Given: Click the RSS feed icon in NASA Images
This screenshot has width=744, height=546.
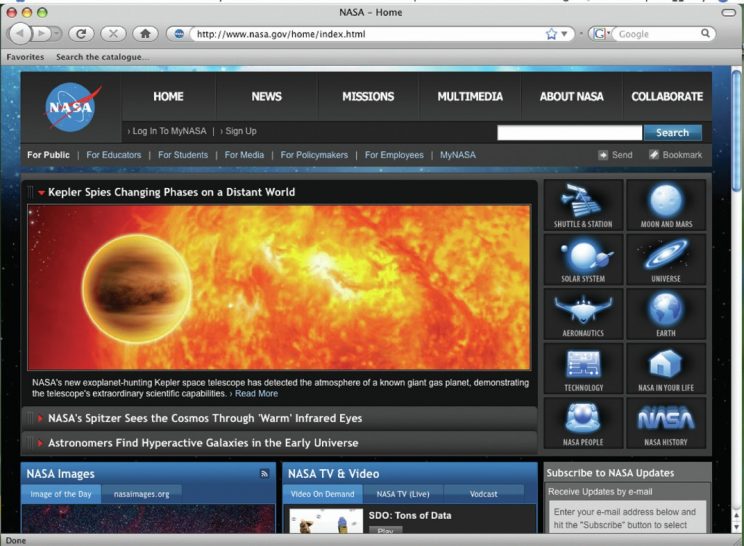Looking at the screenshot, I should click(264, 473).
